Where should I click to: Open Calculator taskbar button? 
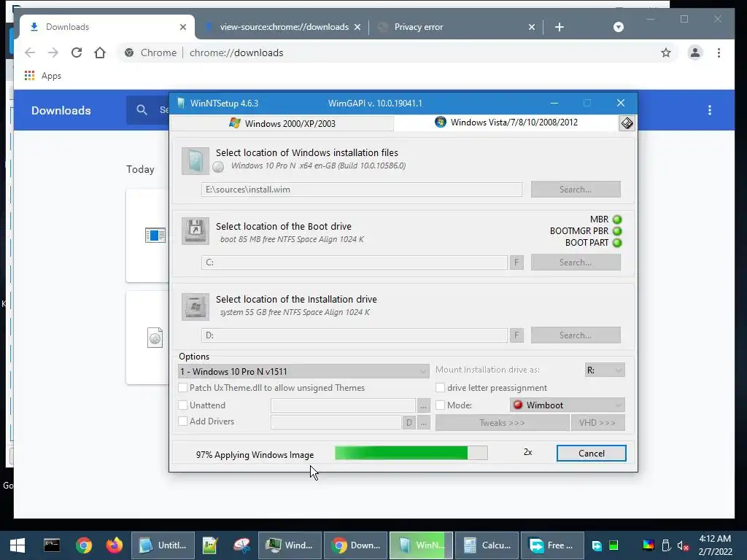487,545
